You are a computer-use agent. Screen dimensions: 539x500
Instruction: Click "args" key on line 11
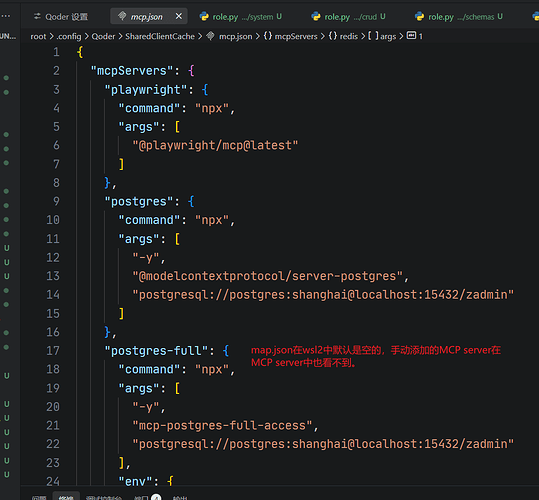point(139,239)
